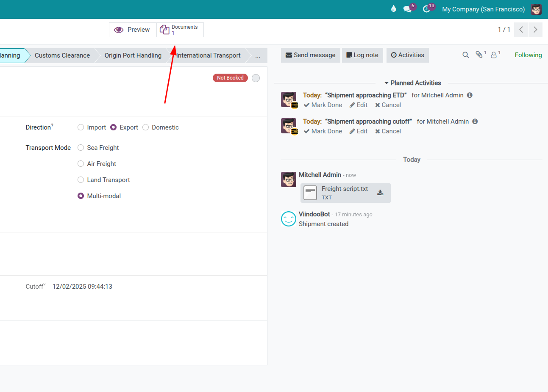Select the Import direction radio button
Screen dimensions: 548x392
click(81, 127)
